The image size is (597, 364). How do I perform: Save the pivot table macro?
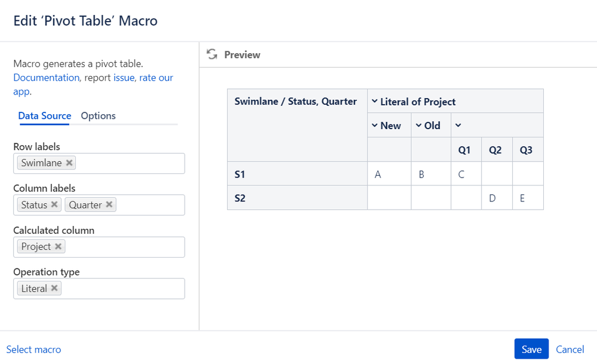(531, 349)
